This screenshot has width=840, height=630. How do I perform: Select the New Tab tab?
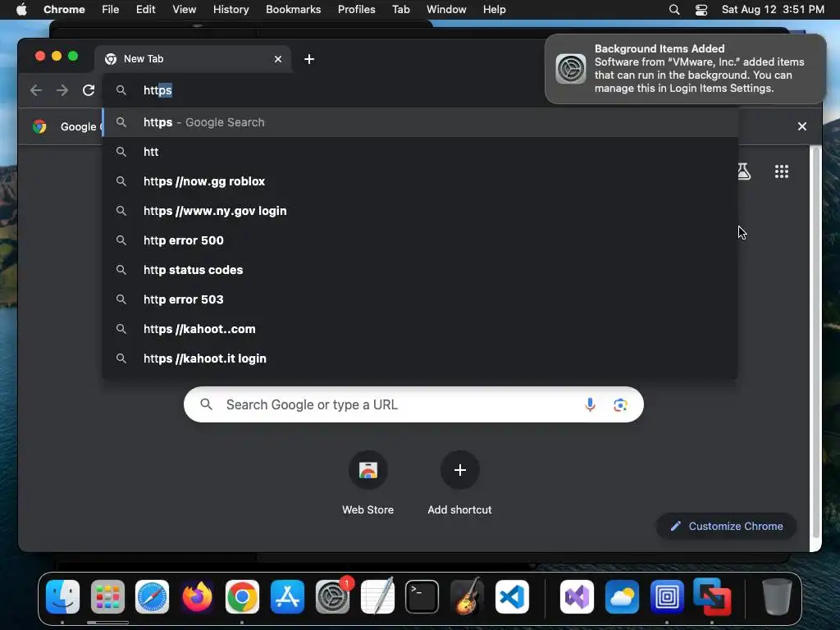point(193,59)
